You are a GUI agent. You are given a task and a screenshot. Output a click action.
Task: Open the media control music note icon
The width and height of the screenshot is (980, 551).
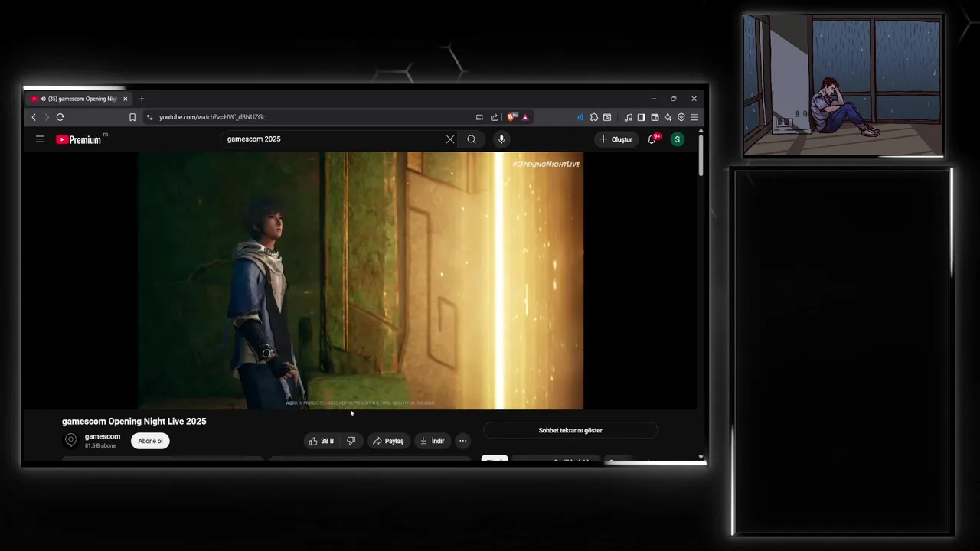point(629,117)
